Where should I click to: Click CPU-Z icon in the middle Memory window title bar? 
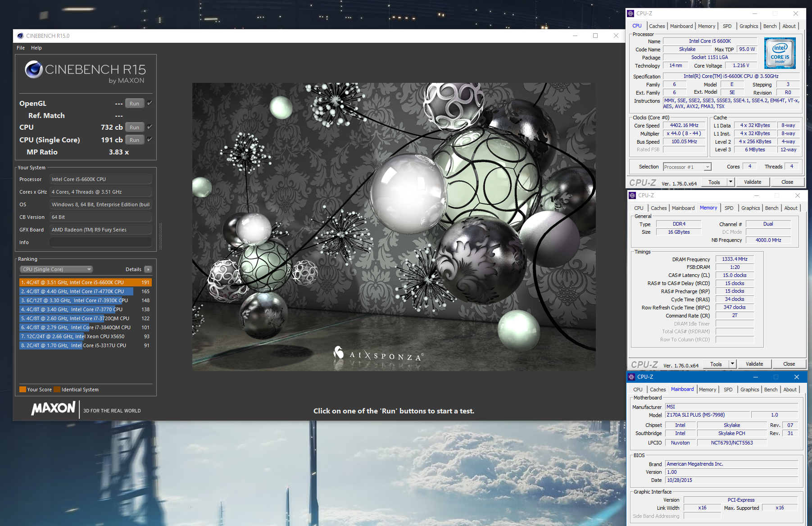pyautogui.click(x=632, y=195)
